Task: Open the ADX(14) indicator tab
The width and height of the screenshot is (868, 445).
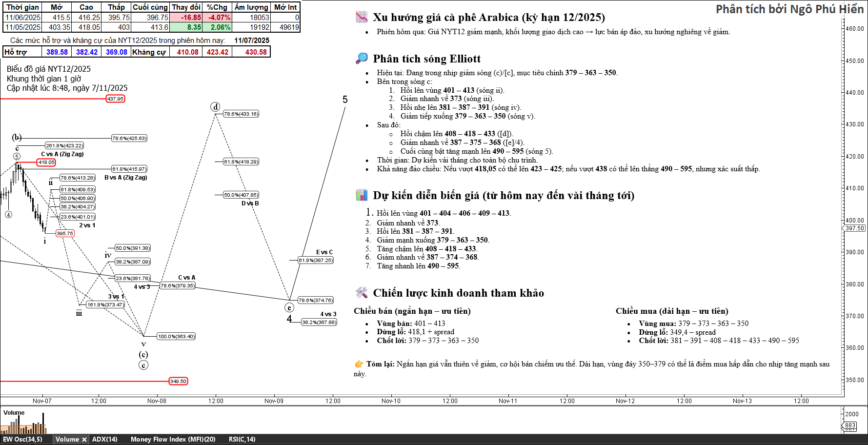Action: (104, 440)
